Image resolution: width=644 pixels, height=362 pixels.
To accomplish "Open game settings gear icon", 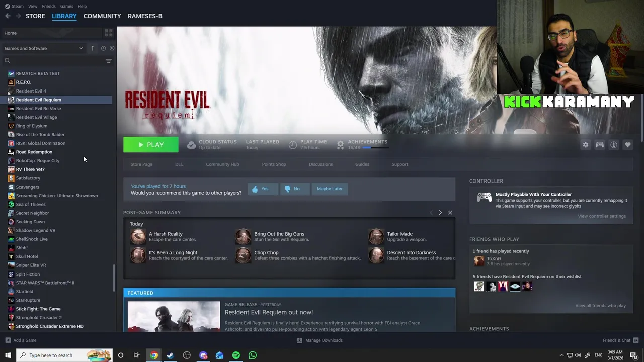I will point(586,145).
